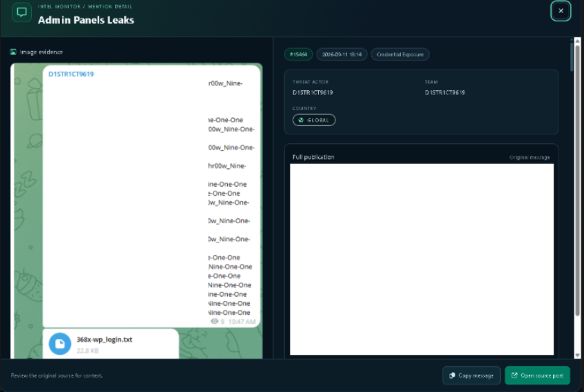Click the Telegram screenshot evidence image

(136, 211)
